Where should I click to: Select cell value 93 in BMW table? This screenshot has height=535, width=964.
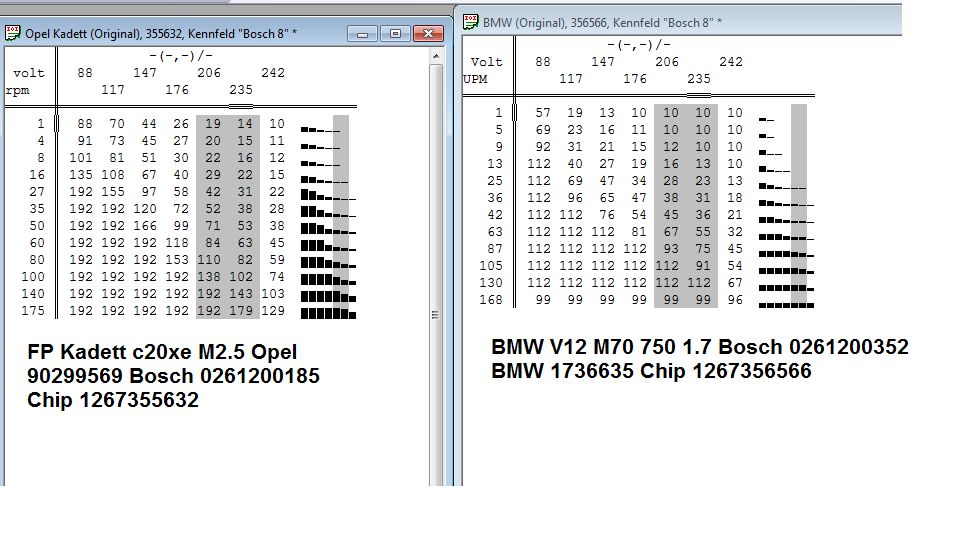[x=669, y=250]
